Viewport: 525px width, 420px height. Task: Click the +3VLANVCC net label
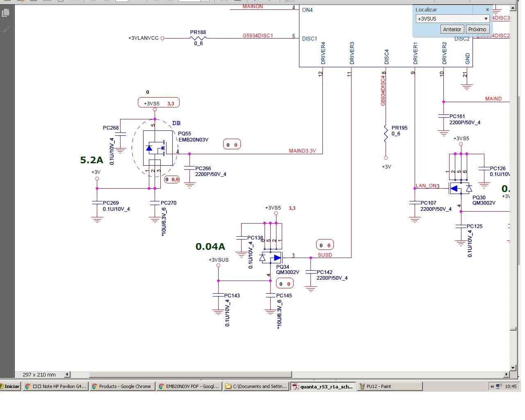coord(143,38)
